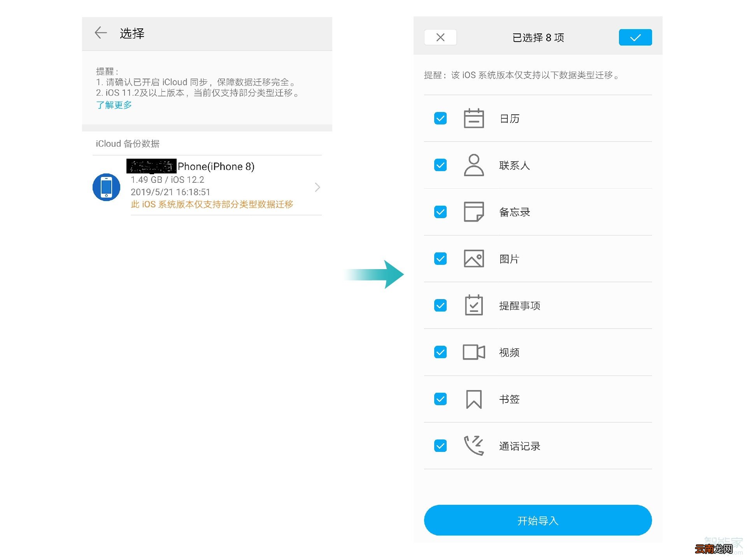Open iPhone 8 backup via chevron arrow
The image size is (747, 560).
click(317, 187)
